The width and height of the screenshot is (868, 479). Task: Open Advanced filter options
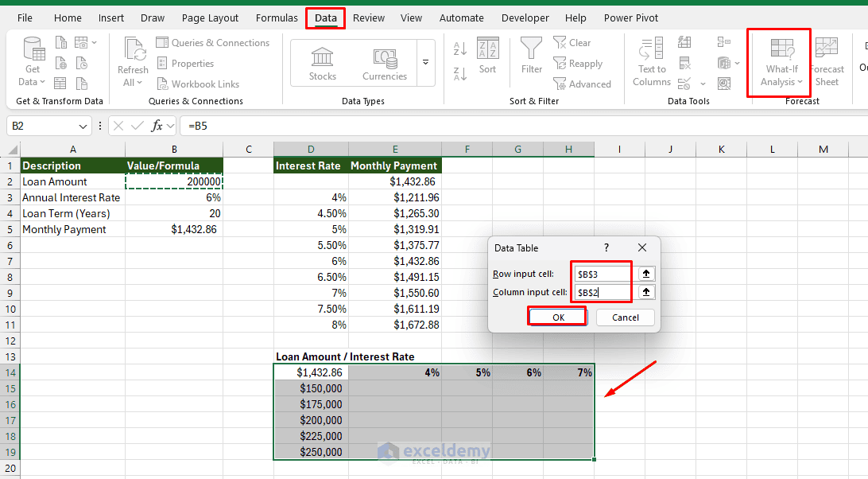[583, 84]
